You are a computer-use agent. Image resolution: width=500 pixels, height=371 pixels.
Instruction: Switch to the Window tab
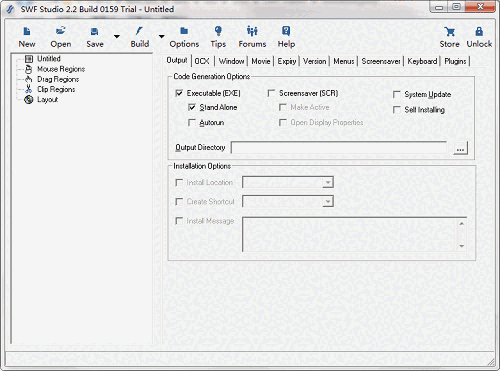click(x=231, y=61)
